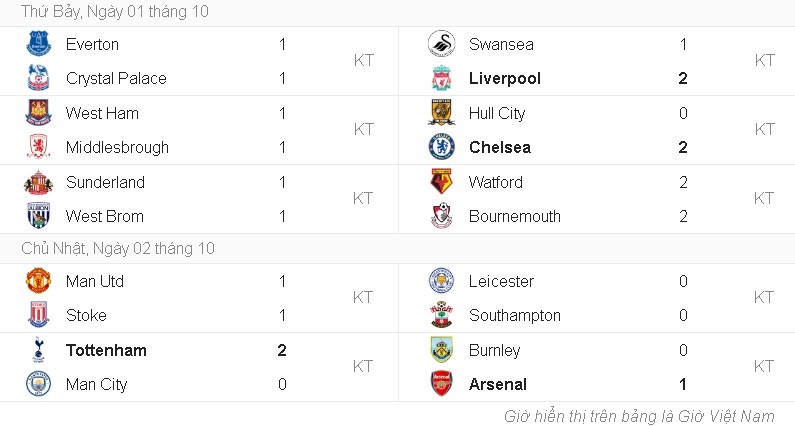This screenshot has width=795, height=426.
Task: Click the Chủ Nhật date header
Action: pos(118,249)
